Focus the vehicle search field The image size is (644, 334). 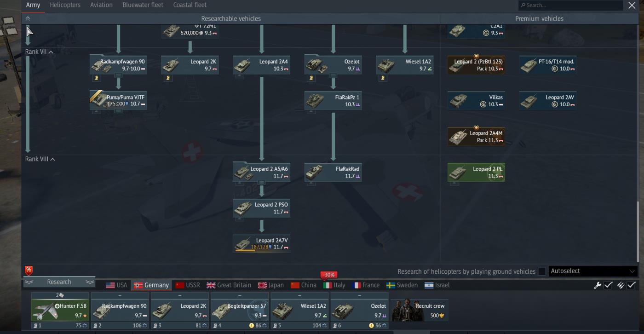(570, 6)
